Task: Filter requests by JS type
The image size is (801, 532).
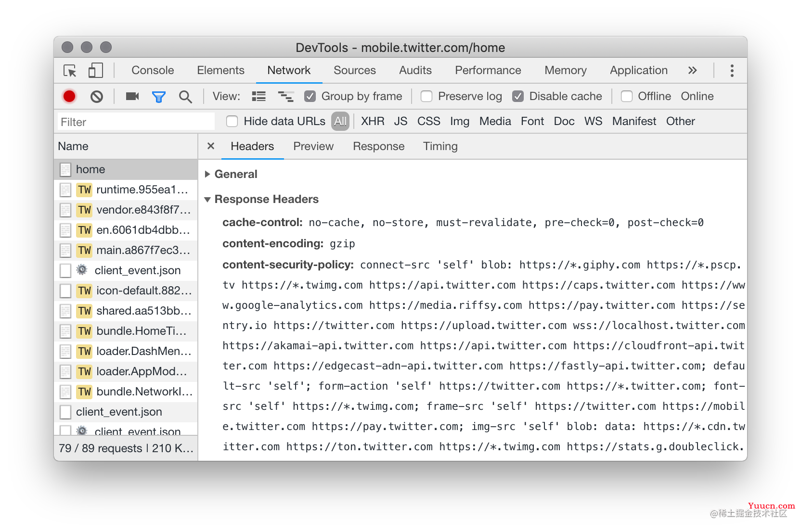Action: pyautogui.click(x=400, y=121)
